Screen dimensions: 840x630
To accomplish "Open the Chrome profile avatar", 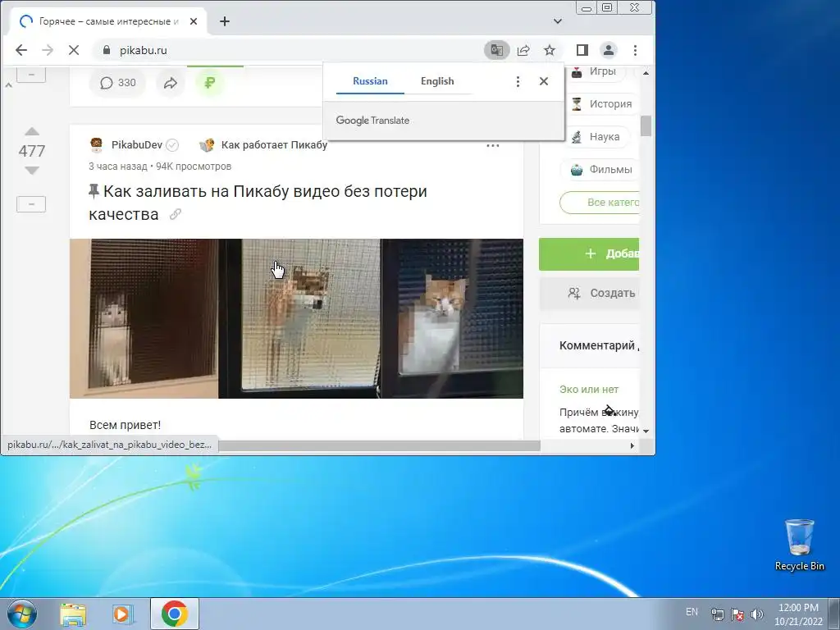I will (x=609, y=50).
